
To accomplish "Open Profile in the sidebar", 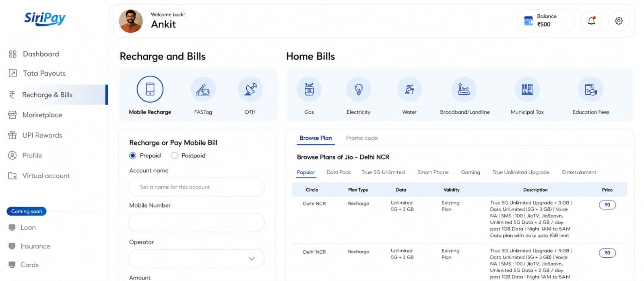I will pos(25,155).
